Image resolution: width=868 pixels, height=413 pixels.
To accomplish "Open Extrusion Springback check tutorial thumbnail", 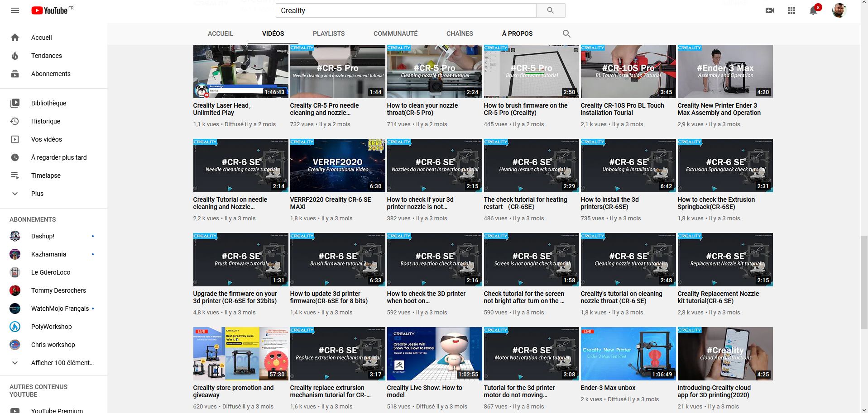I will point(725,166).
